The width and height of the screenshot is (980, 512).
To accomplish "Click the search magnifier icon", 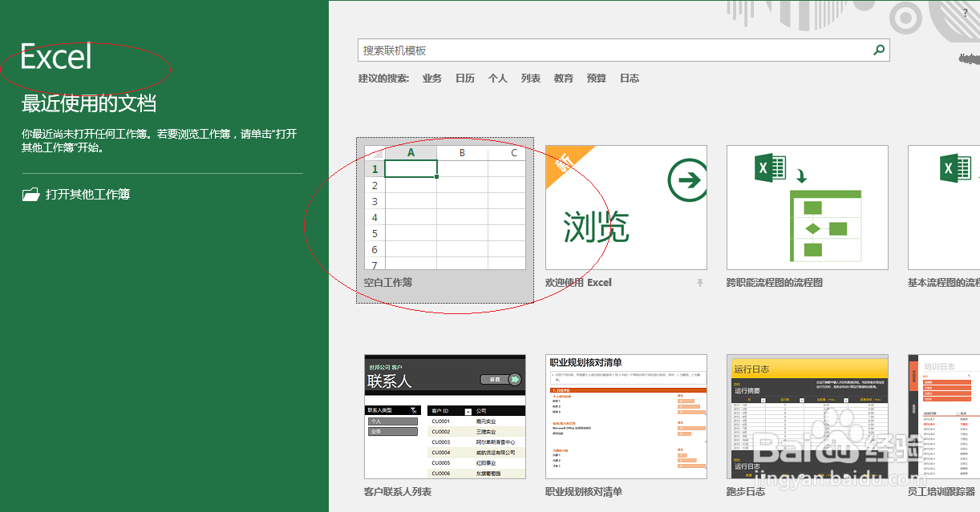I will point(879,50).
